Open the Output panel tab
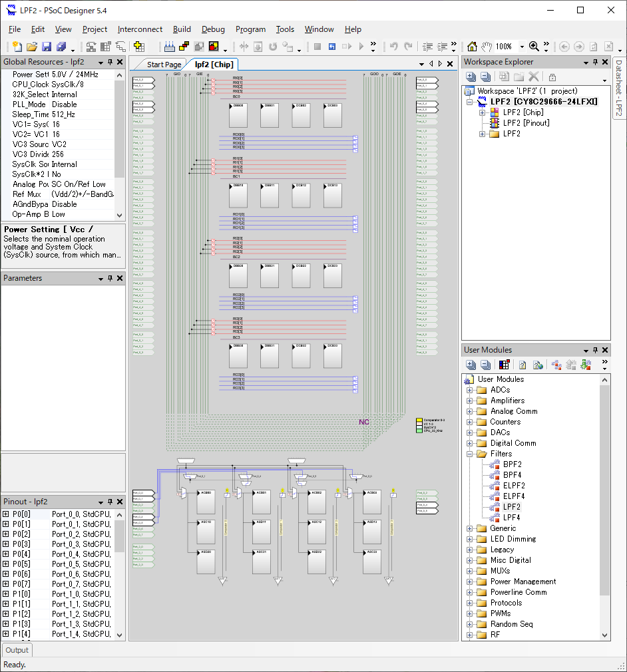Viewport: 627px width, 672px height. (17, 650)
